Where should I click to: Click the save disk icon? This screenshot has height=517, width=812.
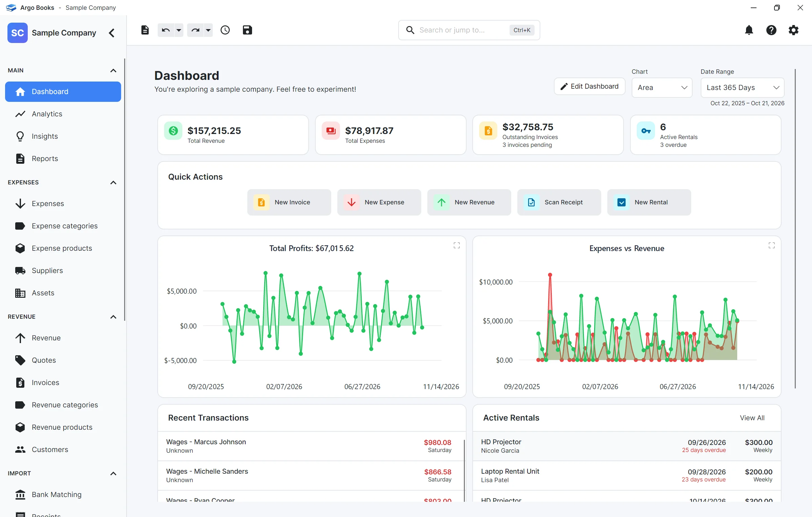pyautogui.click(x=247, y=30)
